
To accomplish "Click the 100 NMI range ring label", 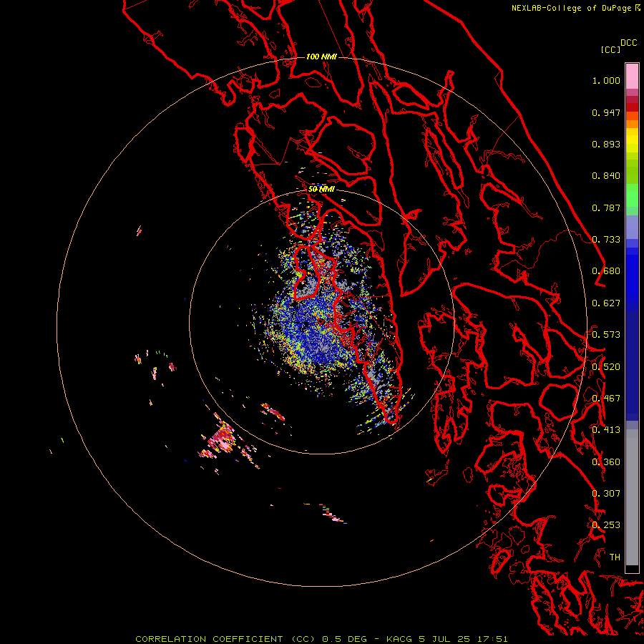I will pos(321,57).
